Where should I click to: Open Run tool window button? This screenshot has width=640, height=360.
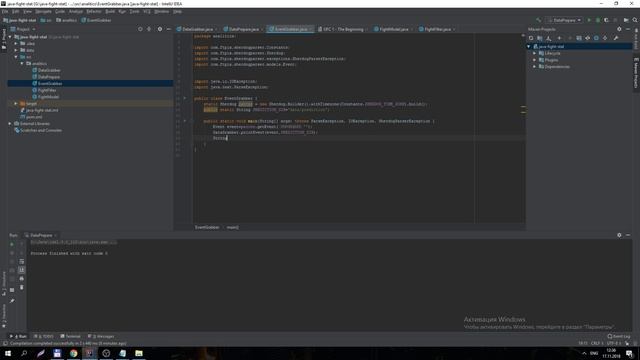[19, 336]
